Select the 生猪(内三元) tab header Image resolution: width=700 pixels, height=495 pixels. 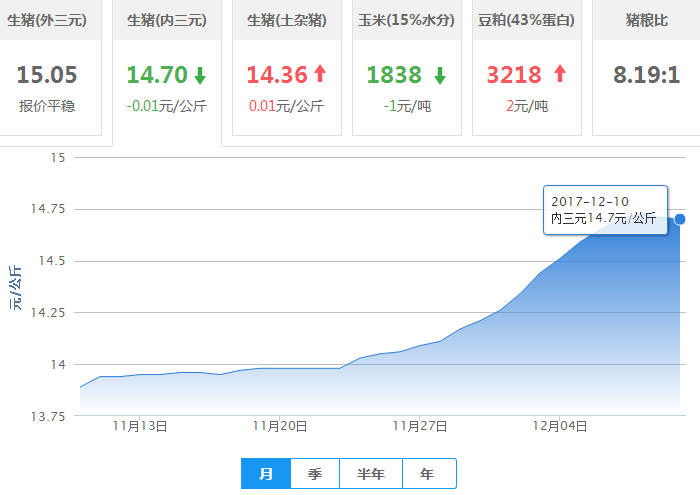[x=166, y=19]
